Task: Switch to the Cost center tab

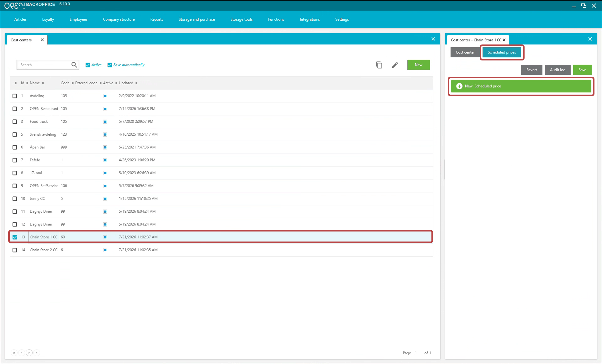Action: click(x=465, y=52)
